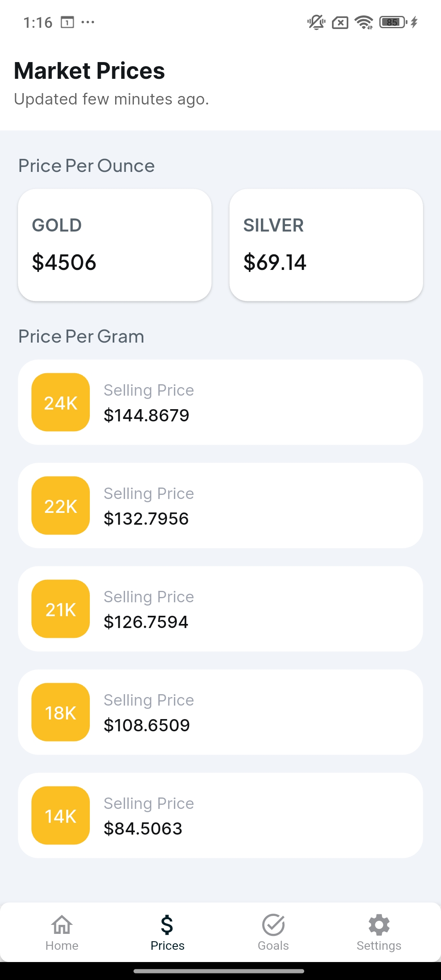The width and height of the screenshot is (441, 980).
Task: Tap the $84.5063 selling price
Action: (x=143, y=829)
